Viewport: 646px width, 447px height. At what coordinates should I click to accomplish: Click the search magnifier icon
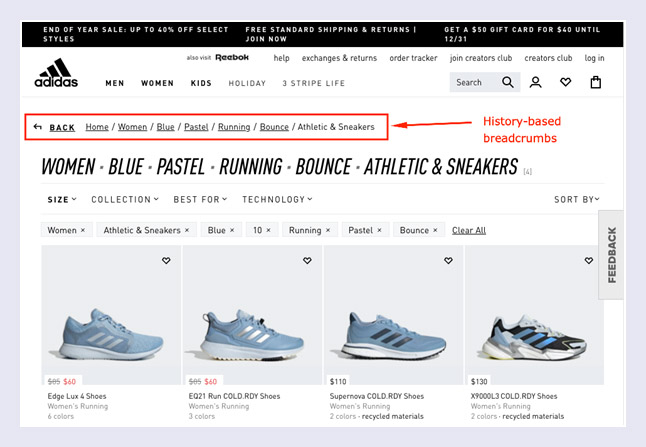coord(508,83)
